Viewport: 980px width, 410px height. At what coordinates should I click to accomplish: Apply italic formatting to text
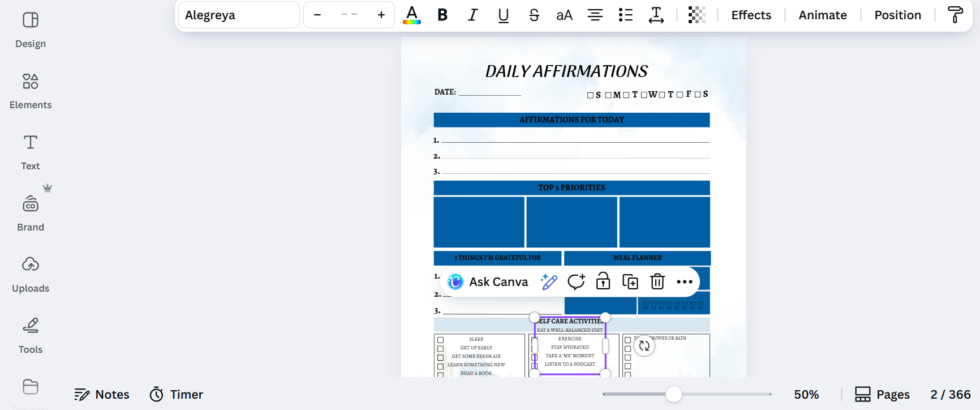point(472,15)
